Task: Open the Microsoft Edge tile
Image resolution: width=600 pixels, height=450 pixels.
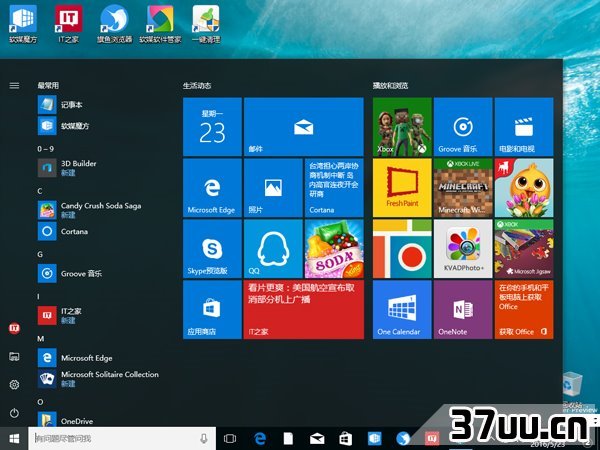Action: pos(212,188)
